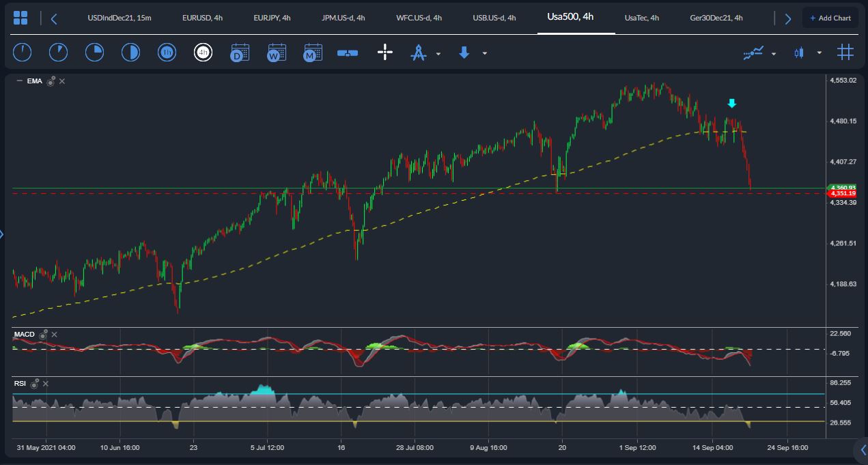The width and height of the screenshot is (868, 465).
Task: Open the candlestick chart type dropdown
Action: (819, 53)
